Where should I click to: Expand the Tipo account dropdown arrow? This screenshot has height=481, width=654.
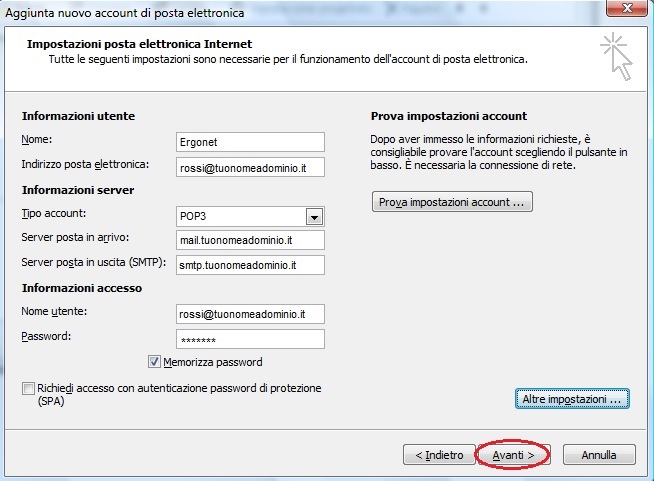[314, 217]
